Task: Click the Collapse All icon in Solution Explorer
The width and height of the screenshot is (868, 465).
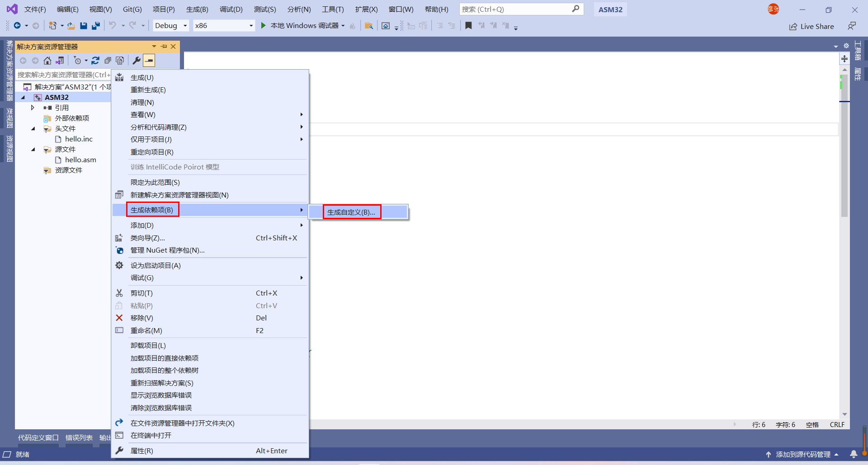Action: (108, 61)
